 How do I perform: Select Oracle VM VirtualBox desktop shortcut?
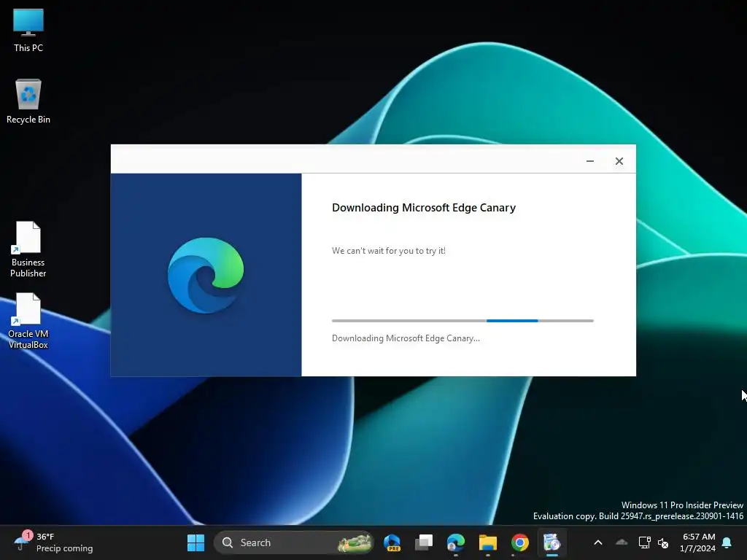coord(28,321)
